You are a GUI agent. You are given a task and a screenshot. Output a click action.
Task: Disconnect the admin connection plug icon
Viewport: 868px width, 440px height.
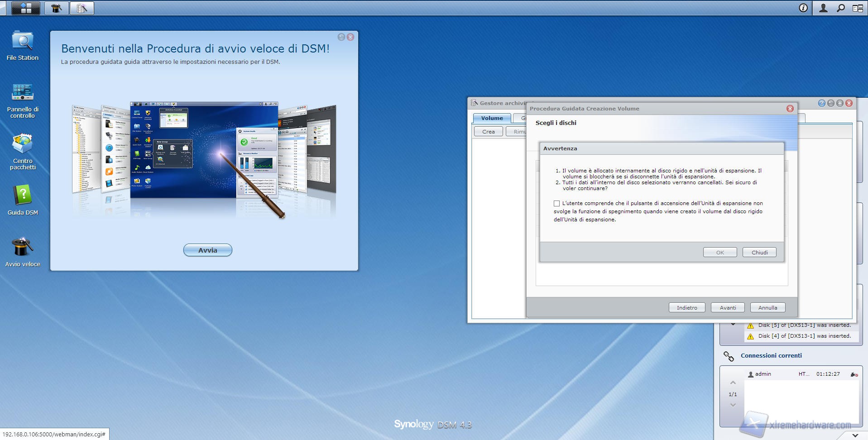tap(854, 374)
